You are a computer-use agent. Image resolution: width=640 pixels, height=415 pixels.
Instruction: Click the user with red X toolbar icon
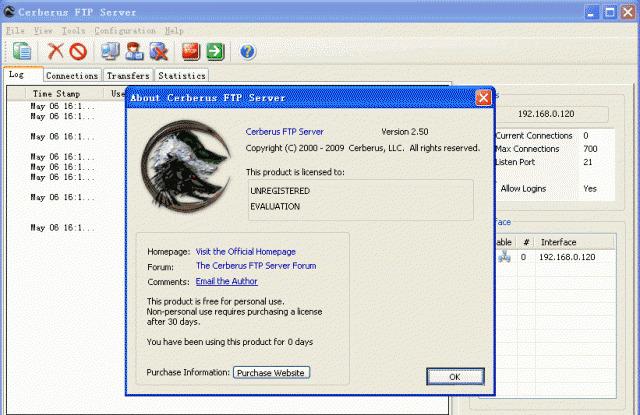(x=158, y=51)
